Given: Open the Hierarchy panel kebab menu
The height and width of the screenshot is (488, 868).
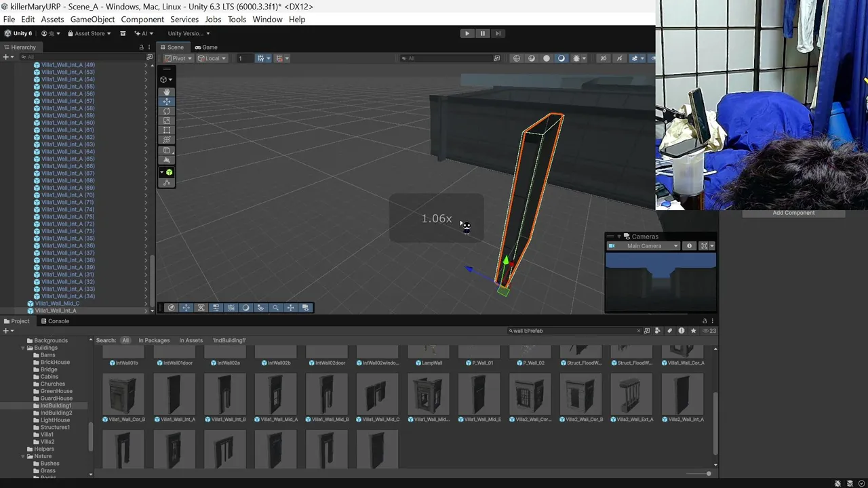Looking at the screenshot, I should click(x=149, y=47).
